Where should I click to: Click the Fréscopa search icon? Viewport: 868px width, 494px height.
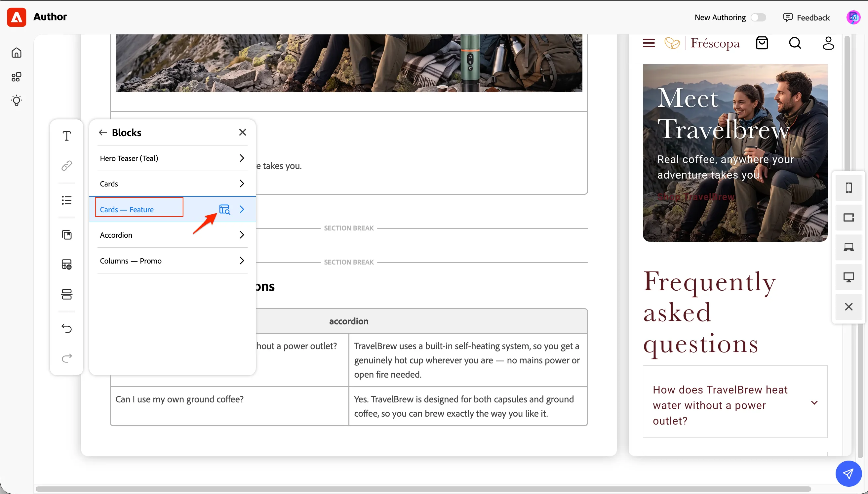795,43
